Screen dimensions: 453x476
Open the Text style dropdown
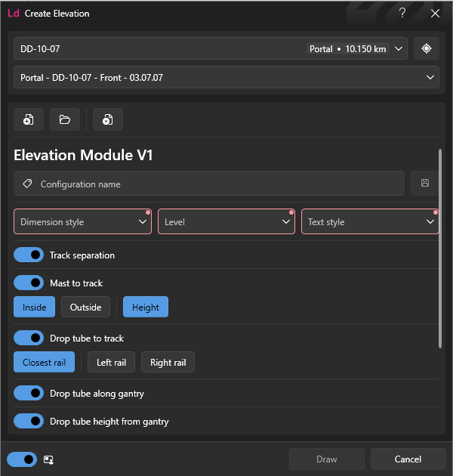point(370,221)
